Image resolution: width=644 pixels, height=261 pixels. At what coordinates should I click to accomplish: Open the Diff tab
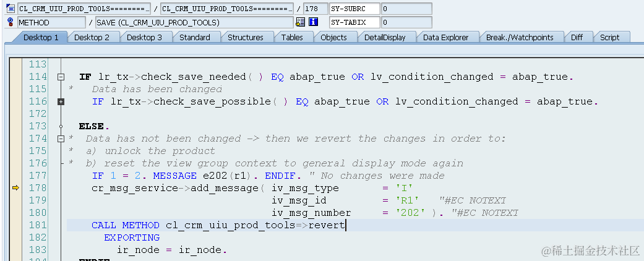[x=577, y=37]
